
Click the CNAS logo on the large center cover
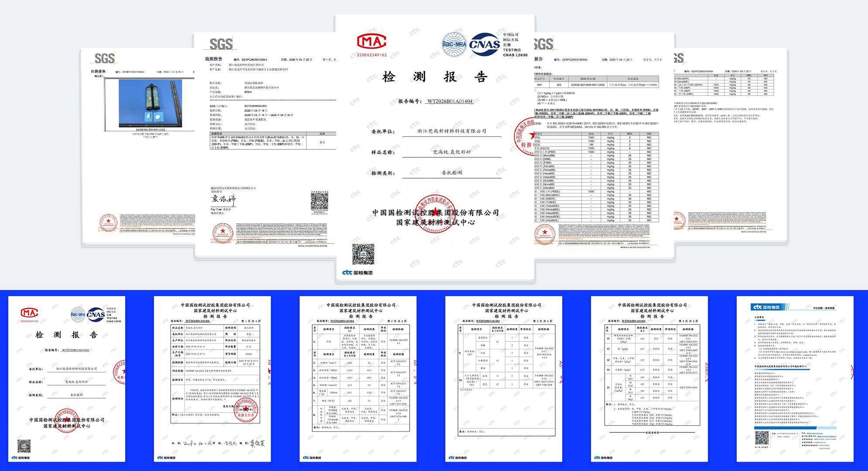click(485, 44)
